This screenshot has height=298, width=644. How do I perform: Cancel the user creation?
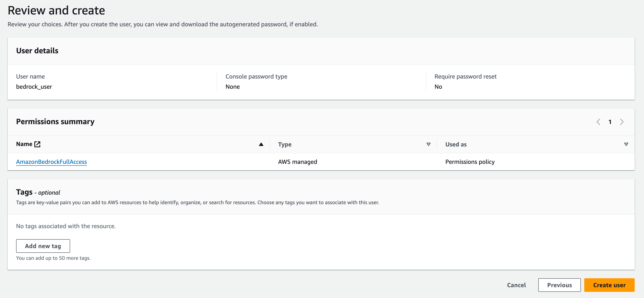[516, 285]
